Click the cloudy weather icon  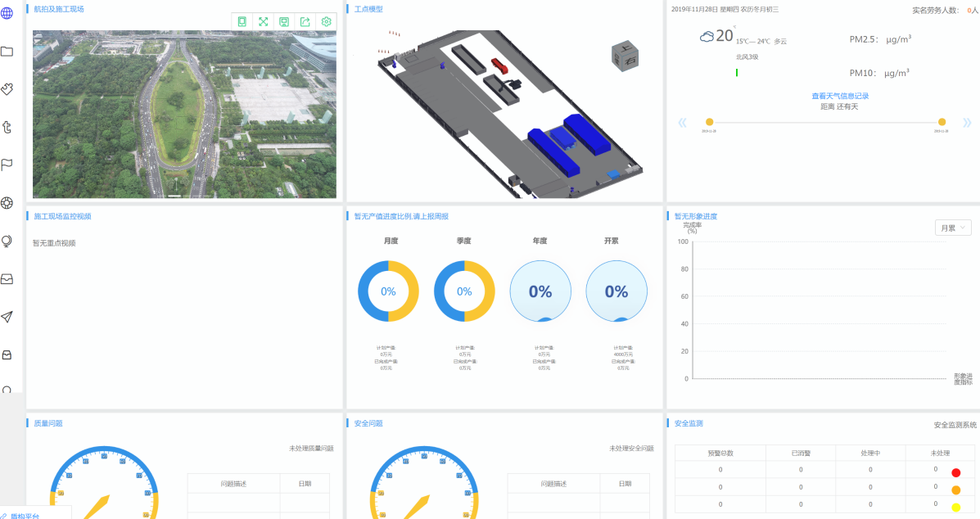pyautogui.click(x=707, y=37)
